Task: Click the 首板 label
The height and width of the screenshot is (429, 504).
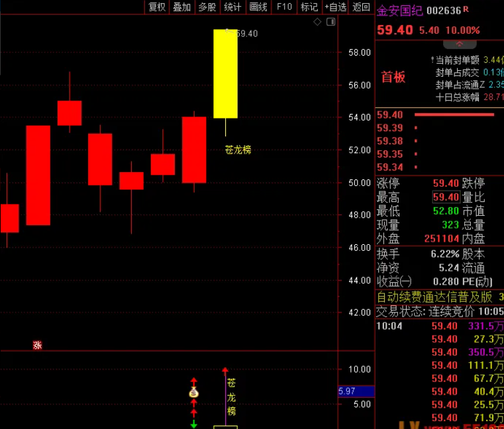Action: (393, 77)
